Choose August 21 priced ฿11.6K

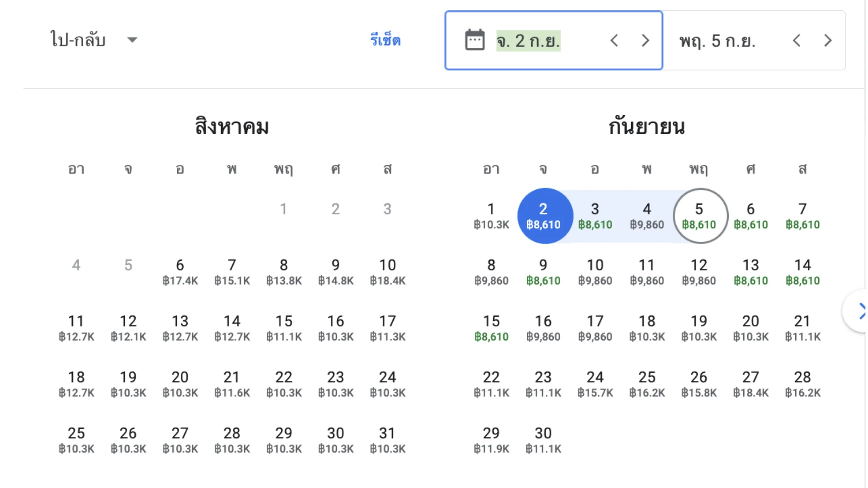[232, 384]
